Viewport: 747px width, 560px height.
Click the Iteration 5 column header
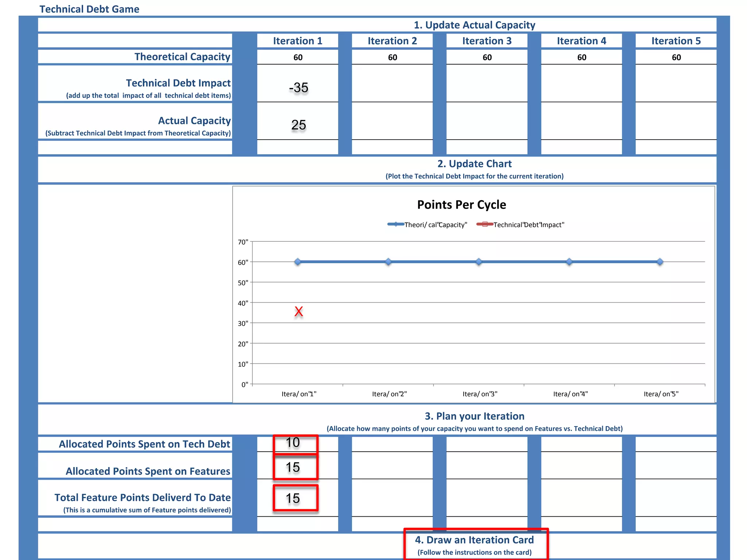(x=676, y=41)
